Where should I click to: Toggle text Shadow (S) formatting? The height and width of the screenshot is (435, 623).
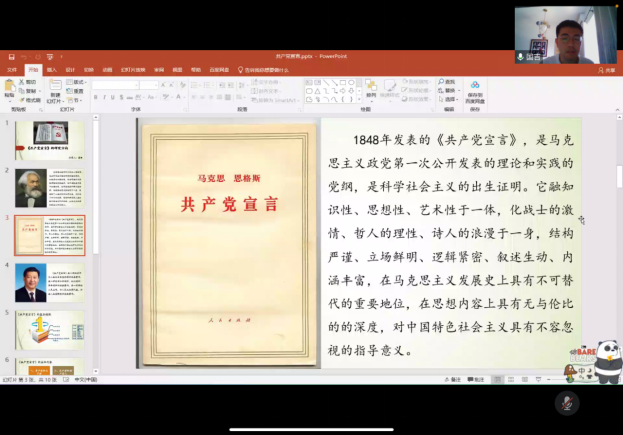click(121, 97)
